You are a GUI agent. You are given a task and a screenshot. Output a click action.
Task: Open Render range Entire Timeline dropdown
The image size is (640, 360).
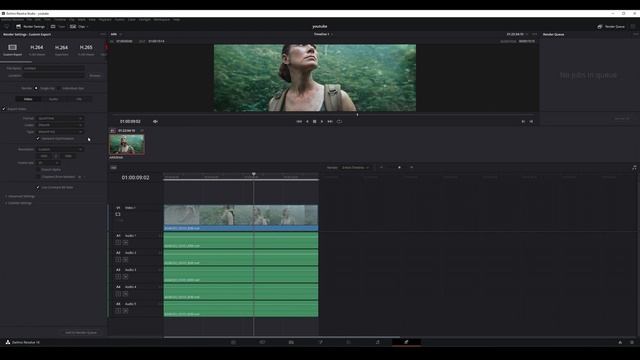pyautogui.click(x=356, y=167)
